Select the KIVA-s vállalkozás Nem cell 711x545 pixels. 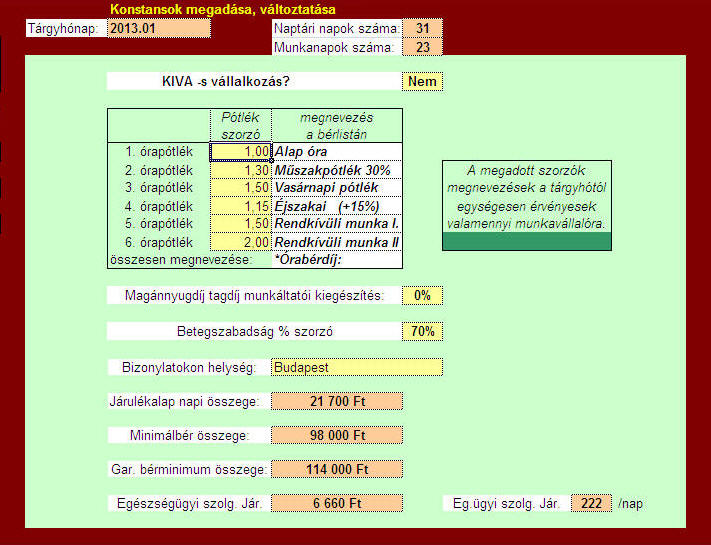pyautogui.click(x=422, y=82)
